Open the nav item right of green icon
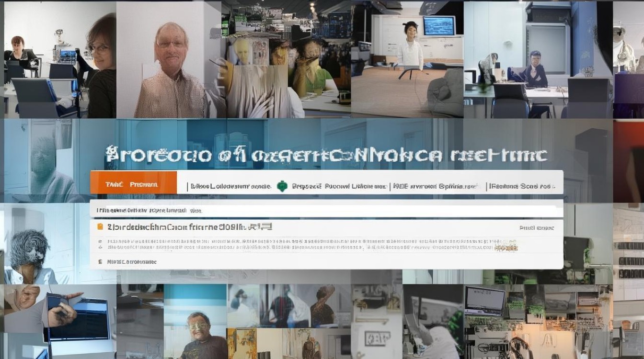This screenshot has width=644, height=359. tap(339, 186)
